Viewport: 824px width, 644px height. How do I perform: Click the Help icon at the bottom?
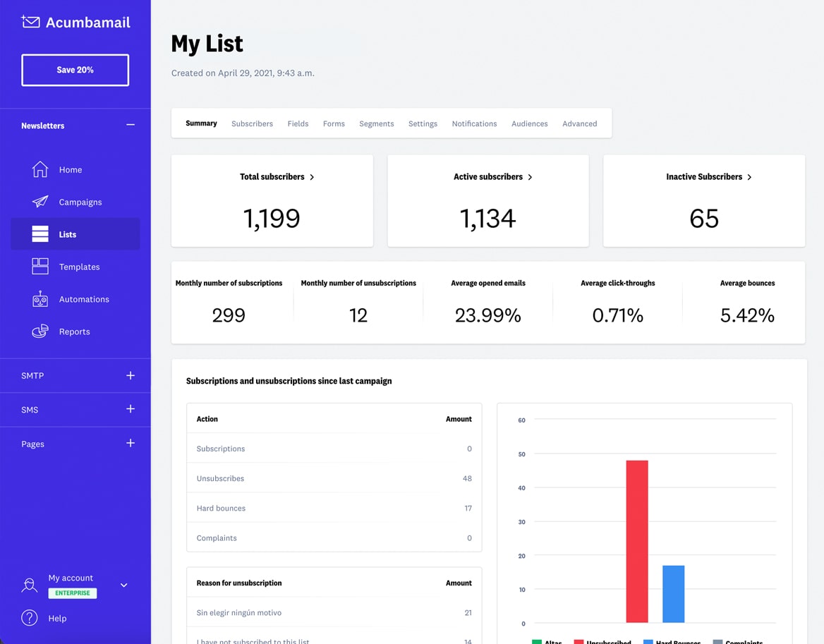(x=29, y=618)
